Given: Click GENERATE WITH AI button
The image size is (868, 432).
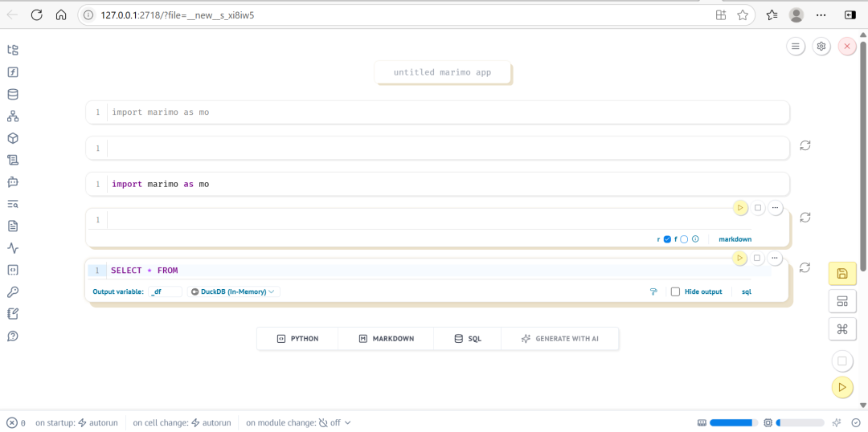Looking at the screenshot, I should [x=559, y=339].
